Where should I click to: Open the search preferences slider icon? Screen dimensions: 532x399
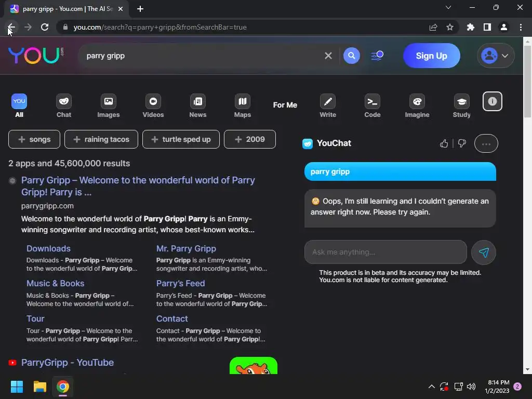pyautogui.click(x=377, y=56)
